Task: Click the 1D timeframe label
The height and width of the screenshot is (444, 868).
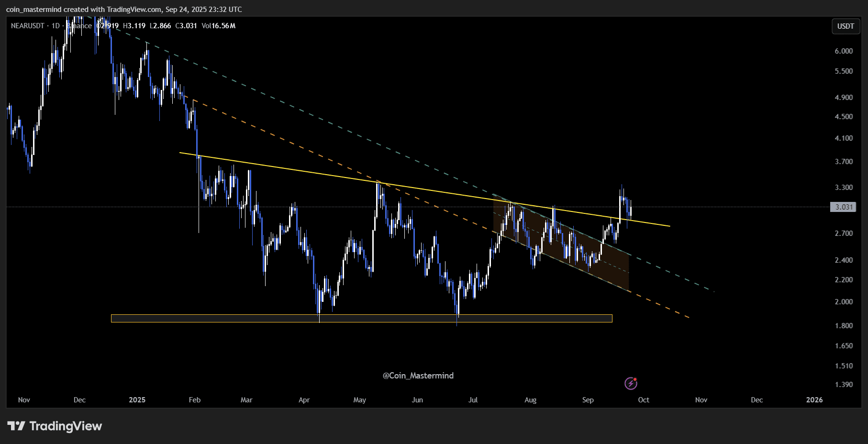Action: (x=56, y=26)
